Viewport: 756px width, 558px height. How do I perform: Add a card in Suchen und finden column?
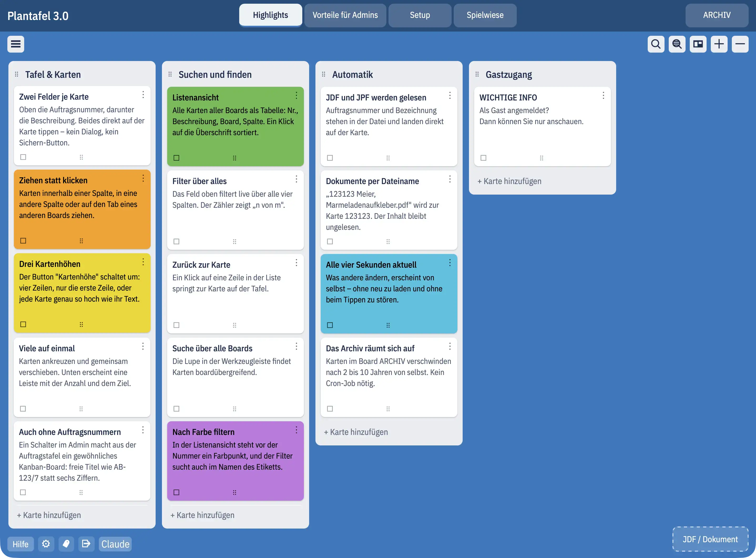click(x=202, y=515)
